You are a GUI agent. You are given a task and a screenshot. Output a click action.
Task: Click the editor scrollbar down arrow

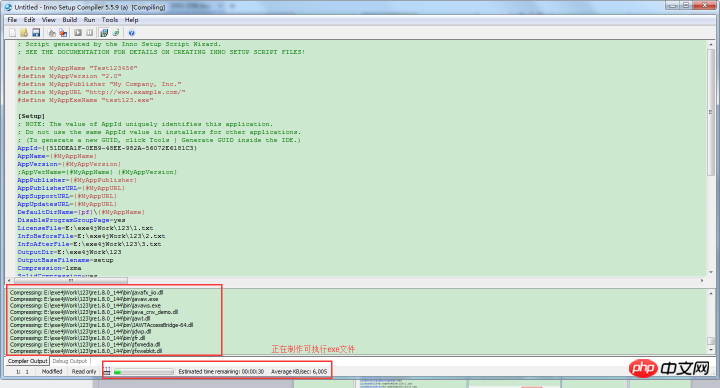711,272
